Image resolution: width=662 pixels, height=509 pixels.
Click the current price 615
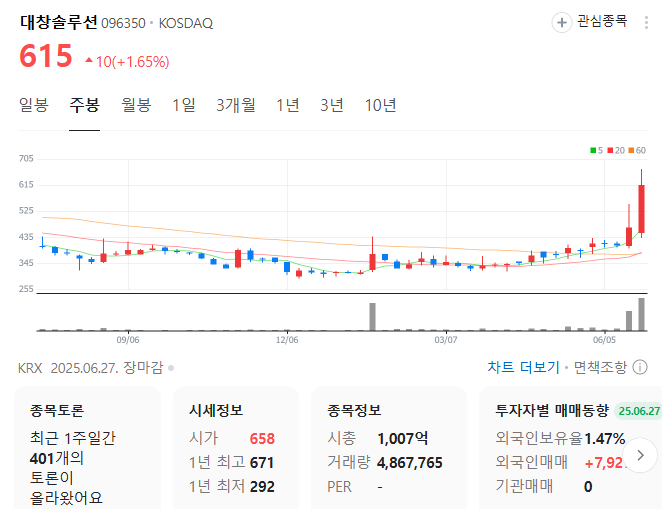pos(46,56)
